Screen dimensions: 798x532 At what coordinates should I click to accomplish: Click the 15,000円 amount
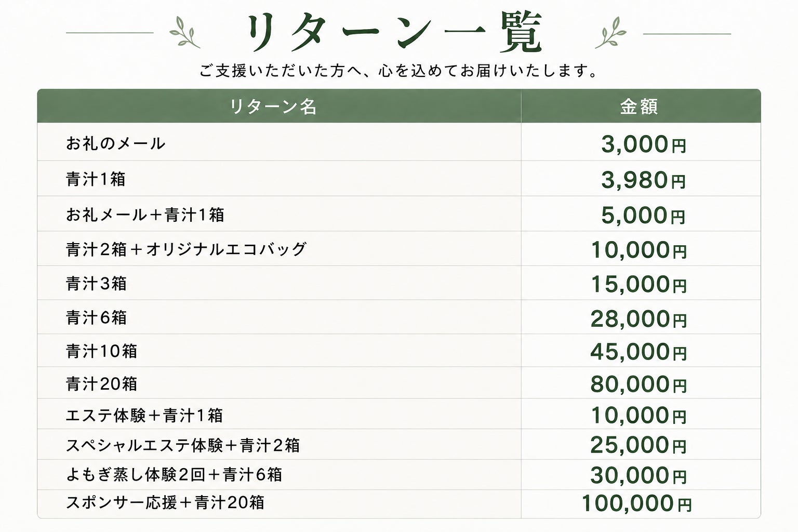click(639, 284)
